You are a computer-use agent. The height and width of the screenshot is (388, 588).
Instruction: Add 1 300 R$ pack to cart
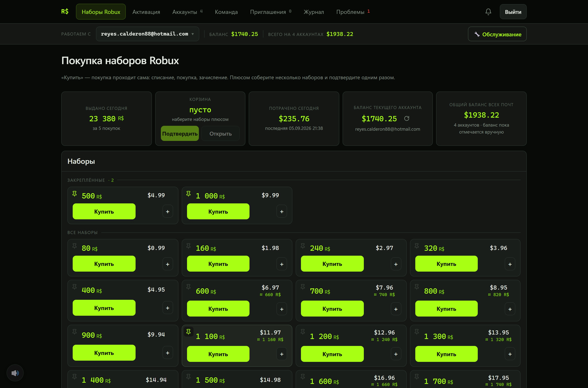[x=510, y=354]
